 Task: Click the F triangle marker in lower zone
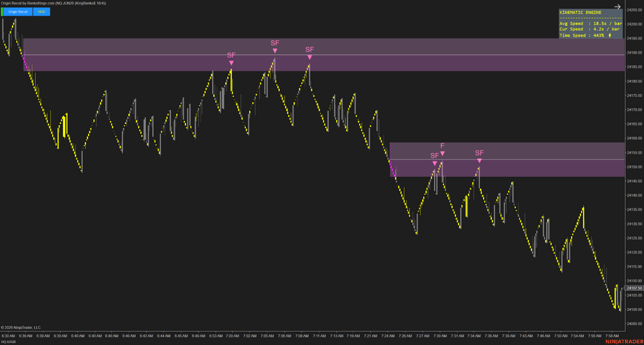click(442, 154)
